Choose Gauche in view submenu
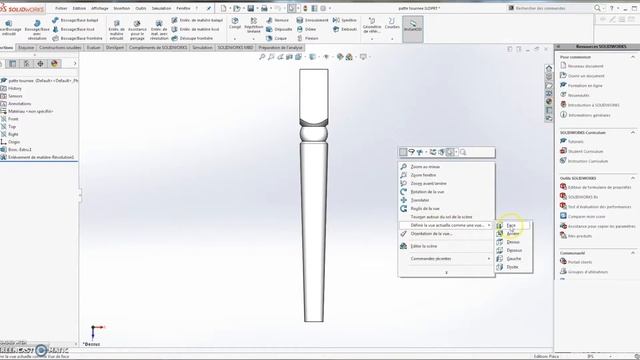 [x=513, y=259]
